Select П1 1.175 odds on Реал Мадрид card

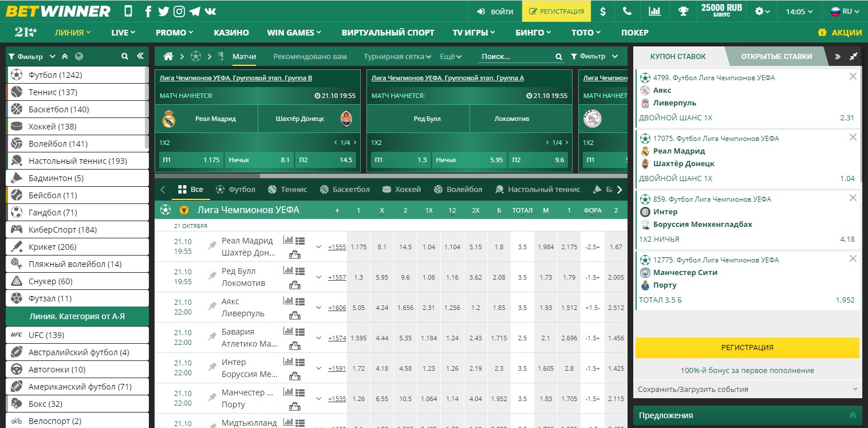(x=191, y=160)
